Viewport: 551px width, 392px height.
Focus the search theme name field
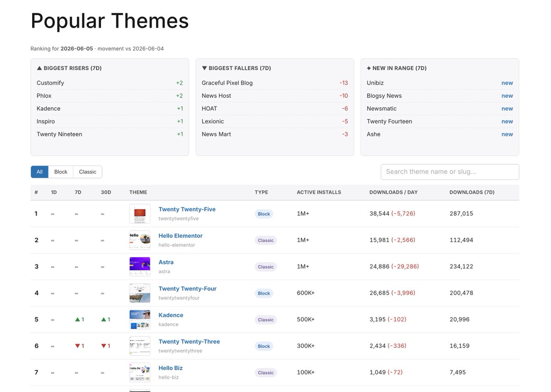tap(450, 172)
